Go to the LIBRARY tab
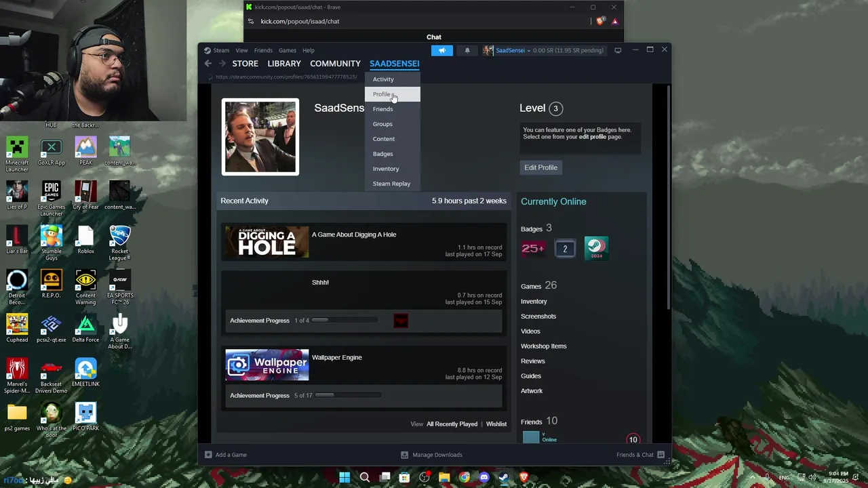 point(284,64)
